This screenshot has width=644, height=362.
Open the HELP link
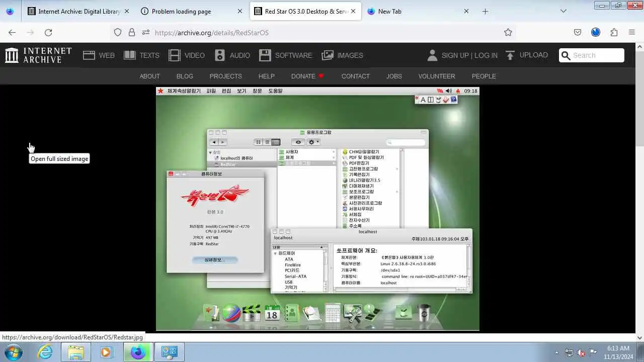(266, 76)
